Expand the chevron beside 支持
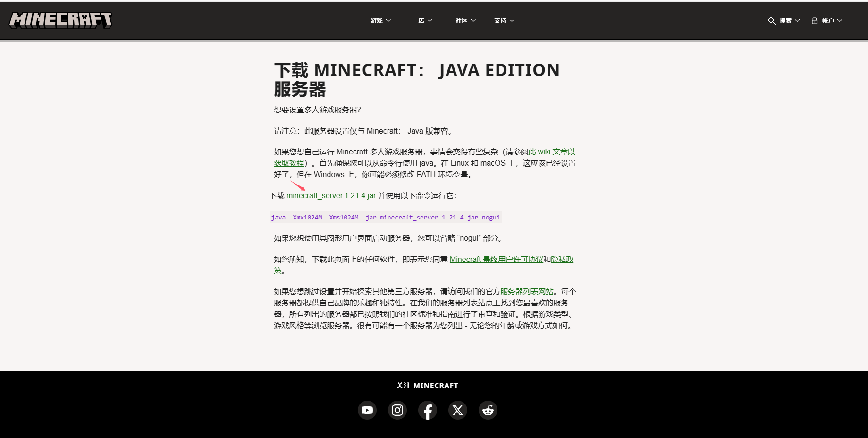This screenshot has height=438, width=868. [x=512, y=21]
